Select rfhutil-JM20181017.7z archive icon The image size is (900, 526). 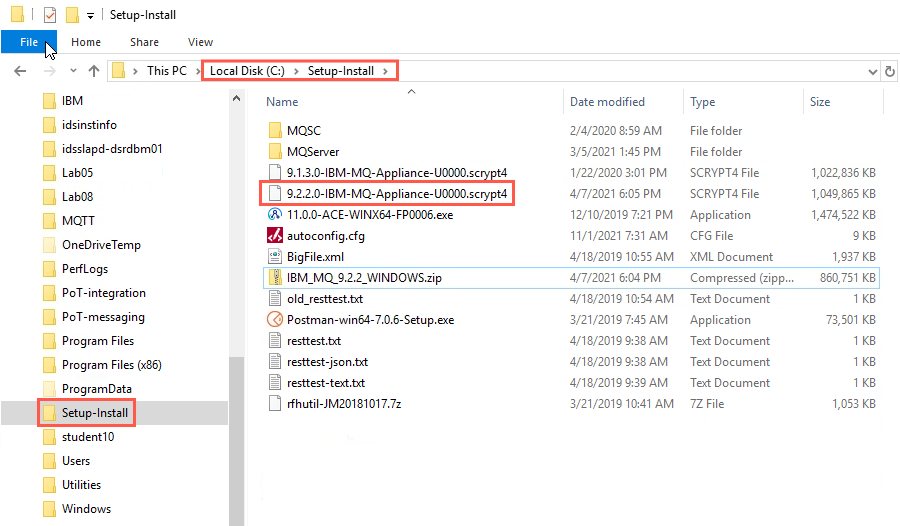pos(275,404)
